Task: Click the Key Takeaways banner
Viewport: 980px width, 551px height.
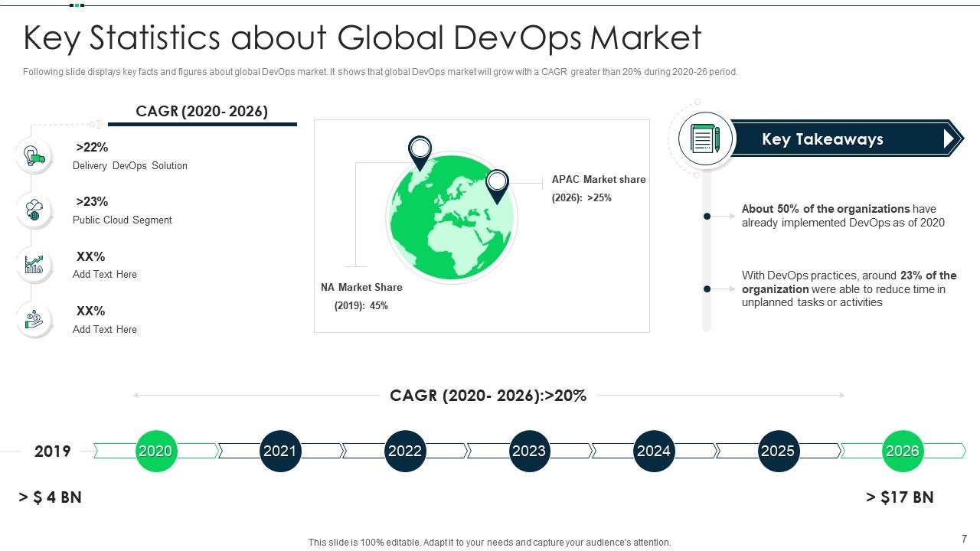Action: (823, 139)
